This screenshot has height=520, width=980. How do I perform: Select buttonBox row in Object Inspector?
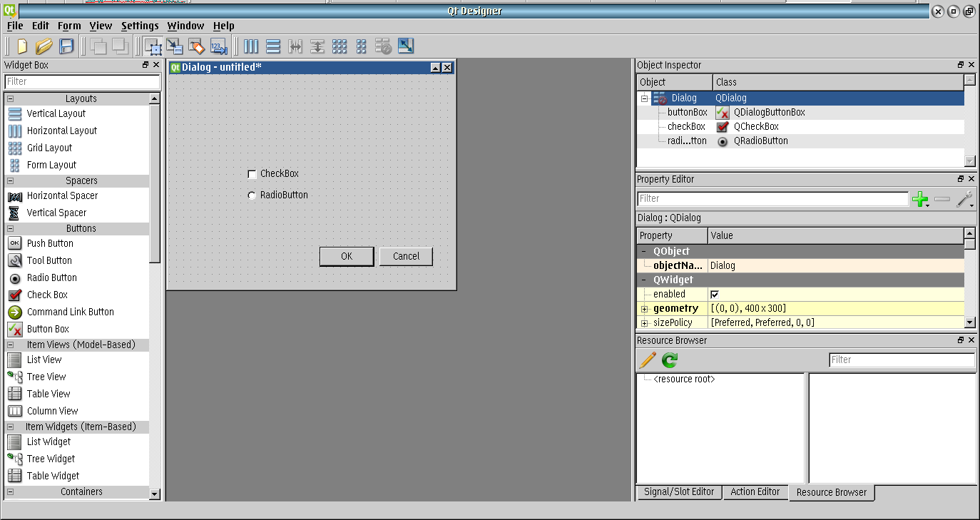[800, 113]
